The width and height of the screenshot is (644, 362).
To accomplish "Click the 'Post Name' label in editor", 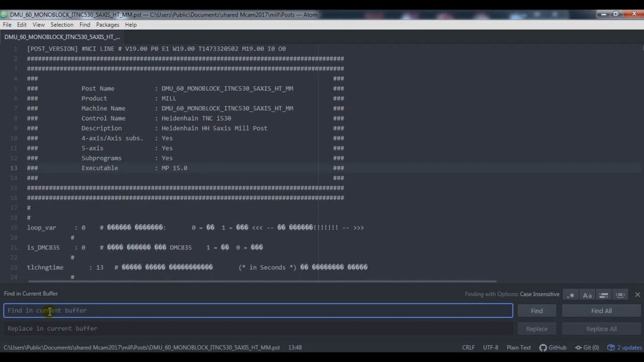I will [98, 88].
